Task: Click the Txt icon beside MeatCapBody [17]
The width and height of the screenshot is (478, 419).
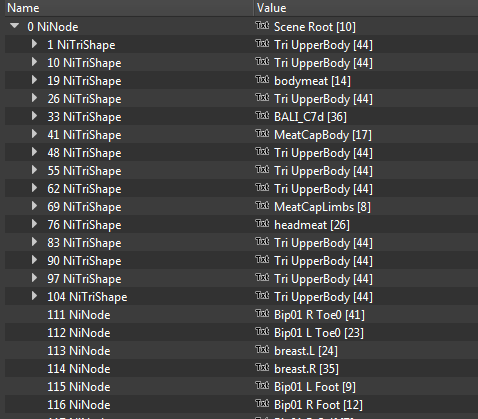Action: pyautogui.click(x=262, y=134)
